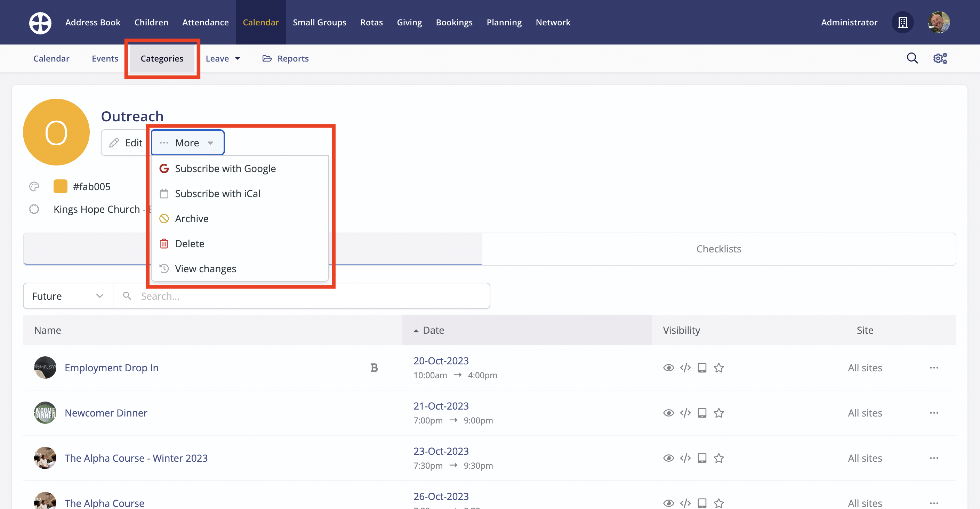Click the palette icon beside the category colour

34,186
